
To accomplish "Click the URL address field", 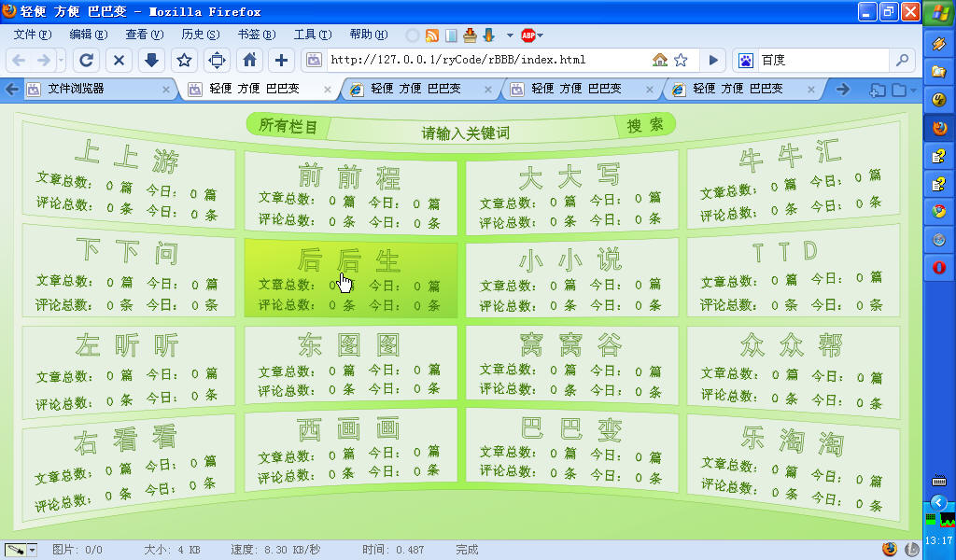I will [x=487, y=60].
